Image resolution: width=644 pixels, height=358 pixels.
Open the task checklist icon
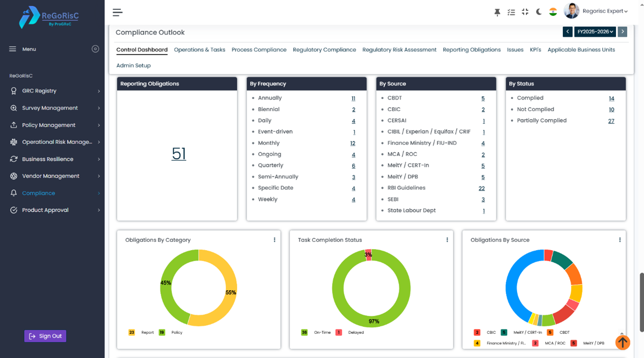click(511, 12)
